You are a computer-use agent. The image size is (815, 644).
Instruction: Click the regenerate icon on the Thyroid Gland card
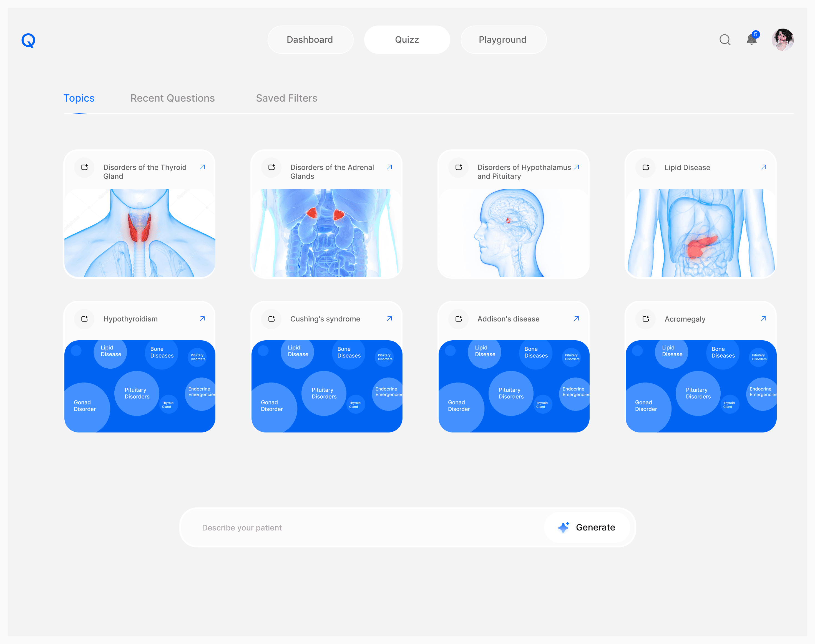pyautogui.click(x=84, y=167)
